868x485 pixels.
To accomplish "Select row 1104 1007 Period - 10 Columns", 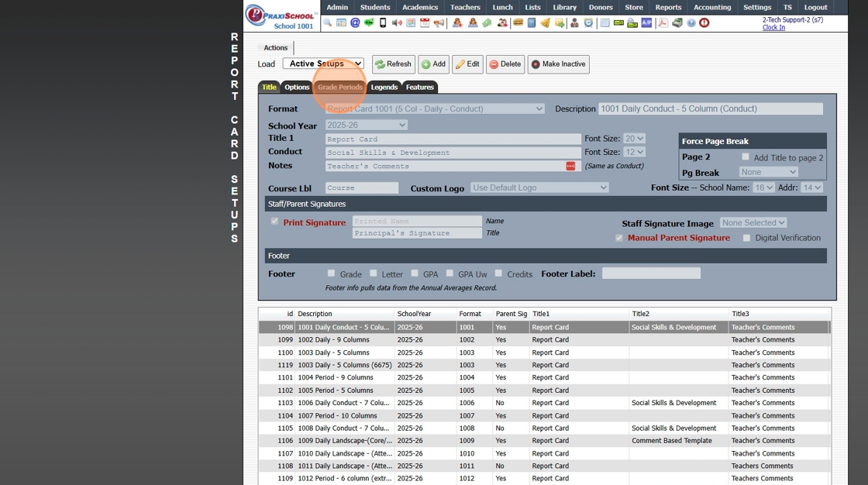I will point(545,416).
